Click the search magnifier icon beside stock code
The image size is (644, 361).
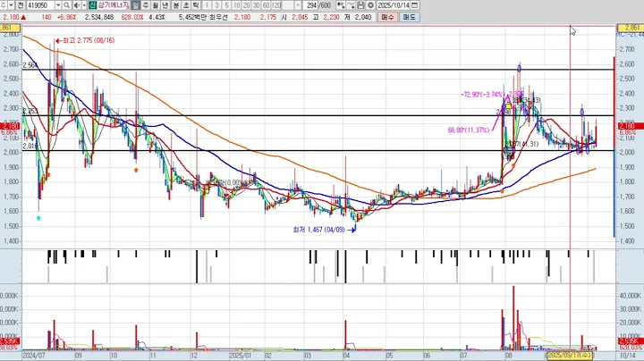(x=66, y=5)
